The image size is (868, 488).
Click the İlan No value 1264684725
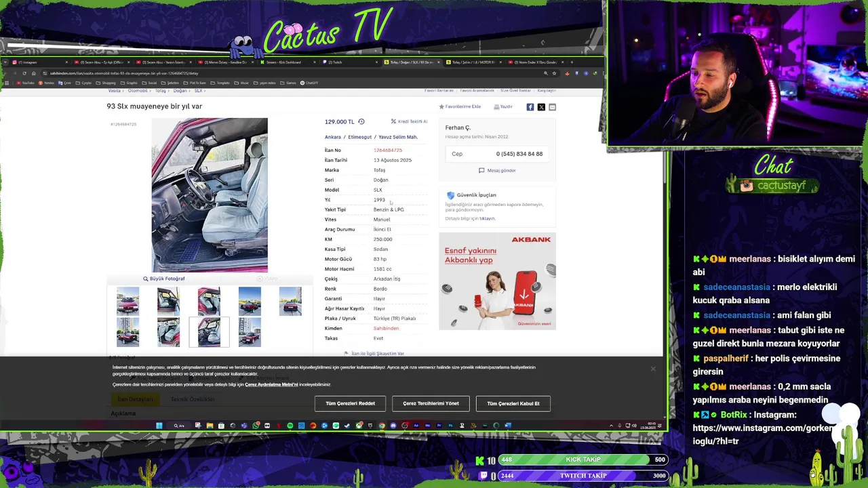click(x=388, y=150)
